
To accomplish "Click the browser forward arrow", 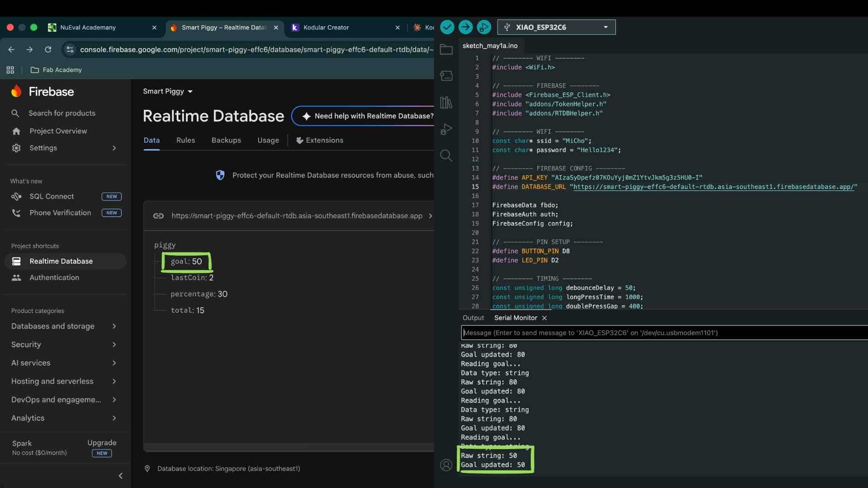I will 29,50.
